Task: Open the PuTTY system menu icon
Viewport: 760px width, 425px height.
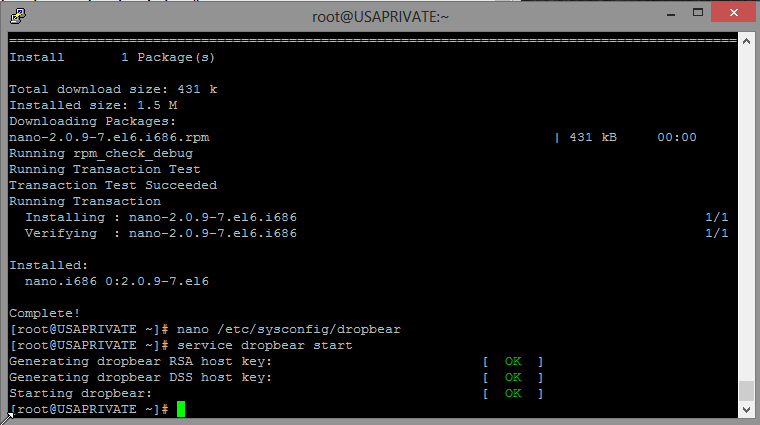Action: (17, 16)
